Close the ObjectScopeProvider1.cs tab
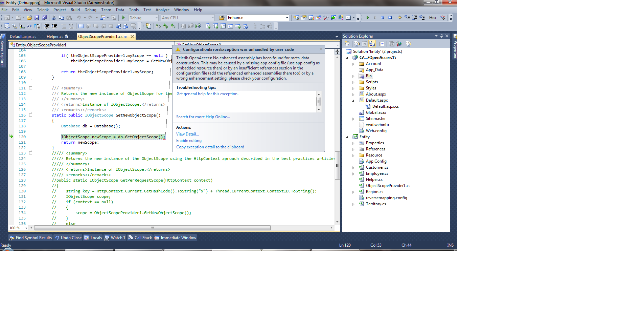 [132, 37]
